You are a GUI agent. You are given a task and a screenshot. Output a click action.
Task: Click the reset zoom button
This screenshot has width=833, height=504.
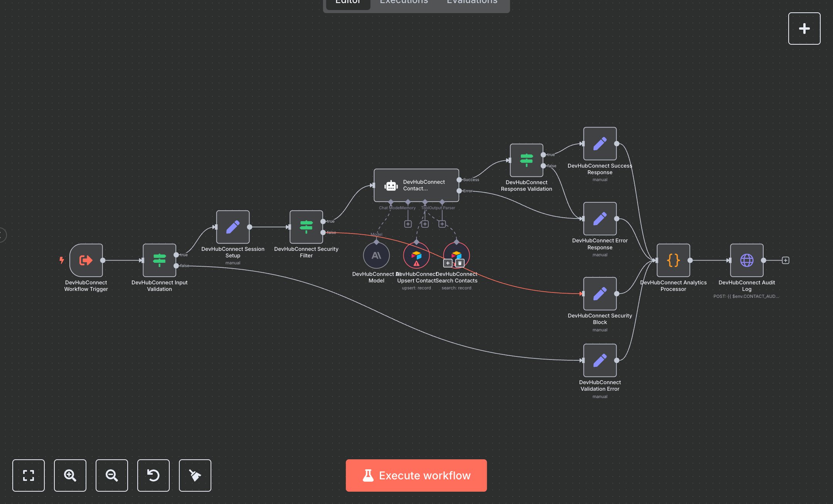[153, 475]
